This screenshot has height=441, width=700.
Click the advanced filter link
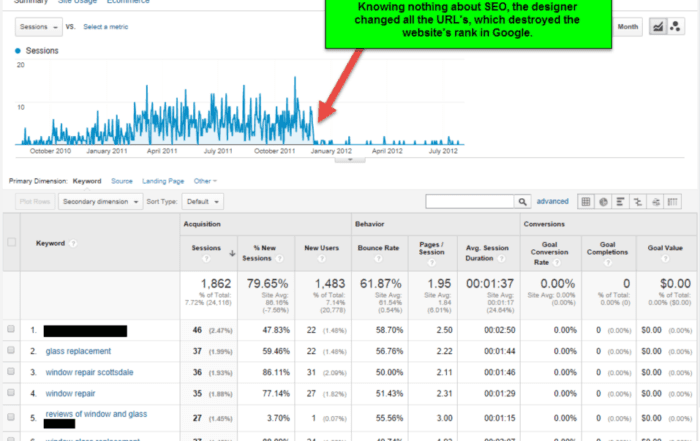pyautogui.click(x=552, y=201)
